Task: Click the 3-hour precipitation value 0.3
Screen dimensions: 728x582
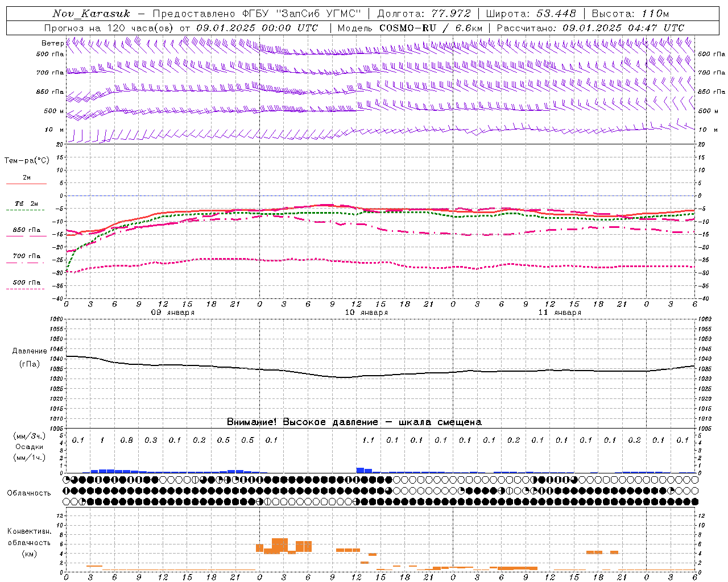Action: pyautogui.click(x=151, y=440)
